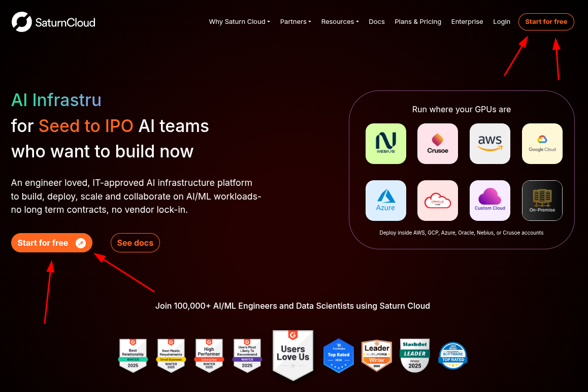Click the G2 Users Love Us badge

click(x=293, y=355)
